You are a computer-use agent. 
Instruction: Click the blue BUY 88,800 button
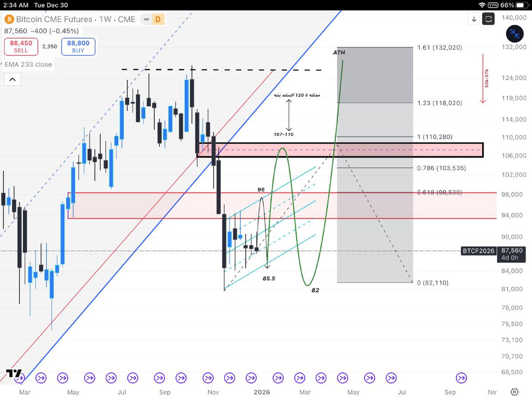point(78,47)
